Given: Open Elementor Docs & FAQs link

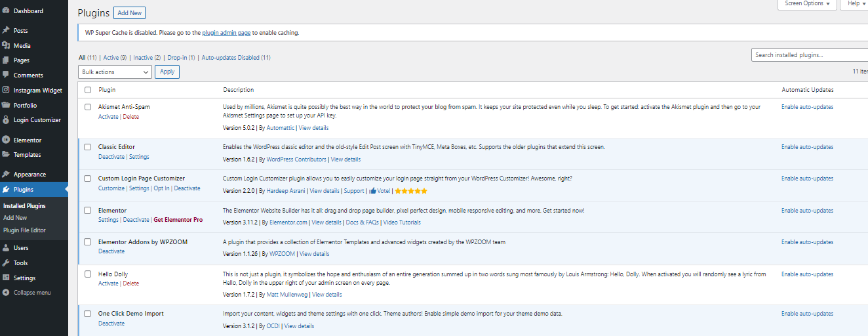Looking at the screenshot, I should pyautogui.click(x=362, y=222).
